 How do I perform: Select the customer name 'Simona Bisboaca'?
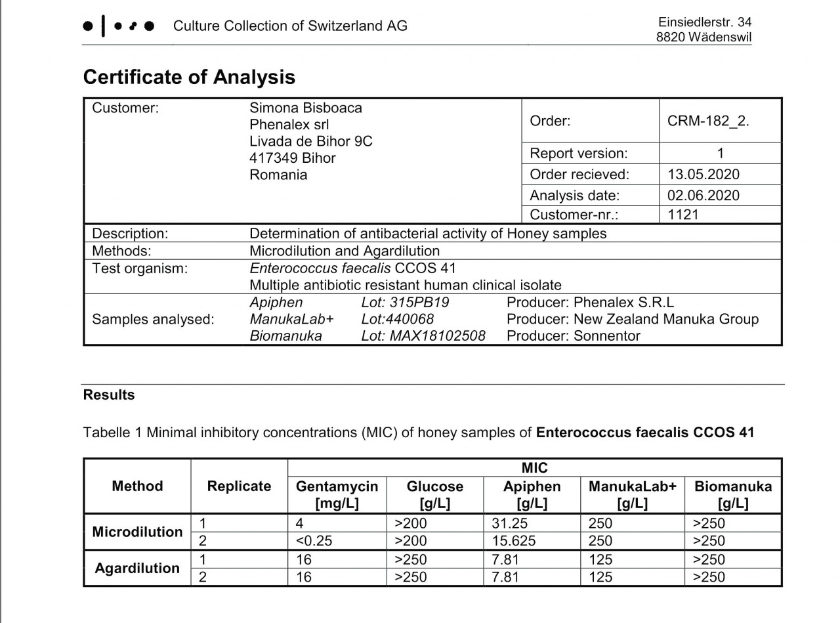[x=306, y=108]
